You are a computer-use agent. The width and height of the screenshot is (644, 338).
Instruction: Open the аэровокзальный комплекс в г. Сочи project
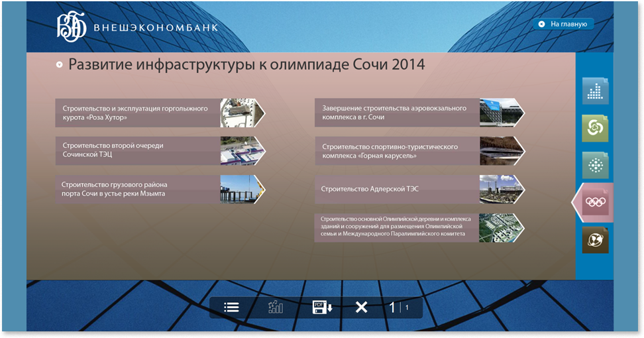click(x=420, y=113)
